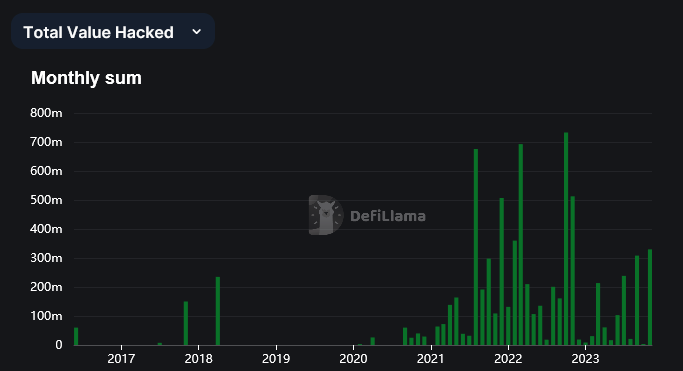The image size is (683, 371).
Task: Click the 700m y-axis label
Action: tap(46, 142)
